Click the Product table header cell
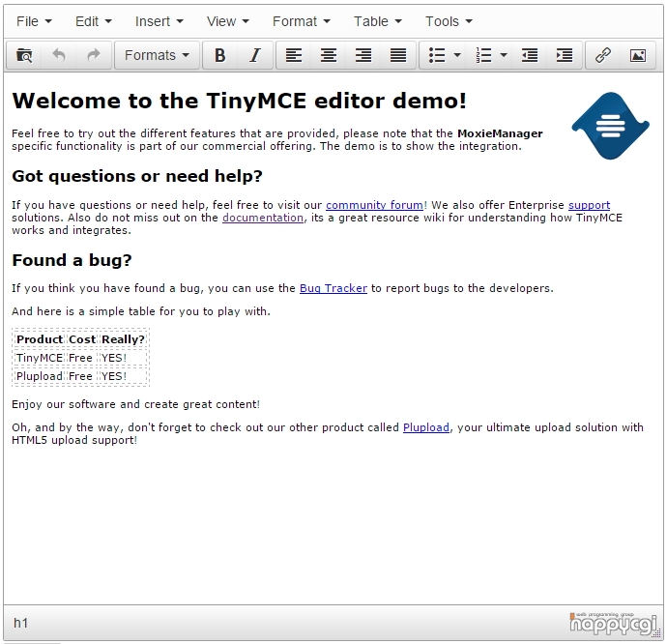667x644 pixels. (40, 339)
